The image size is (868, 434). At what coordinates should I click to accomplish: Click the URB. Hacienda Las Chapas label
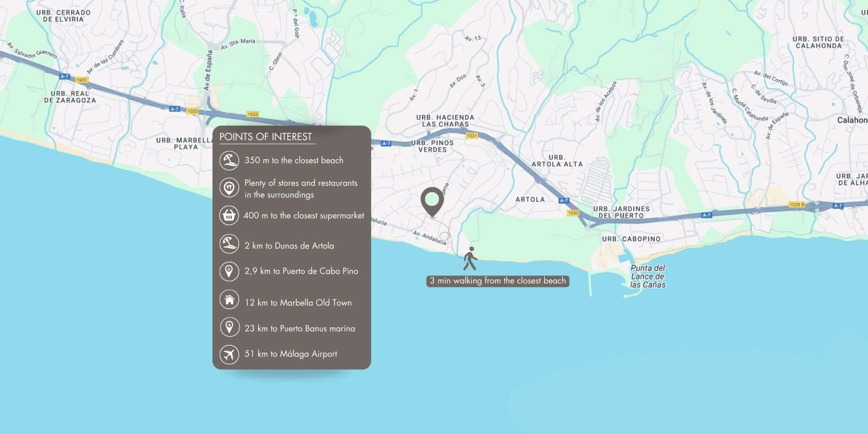pyautogui.click(x=445, y=121)
